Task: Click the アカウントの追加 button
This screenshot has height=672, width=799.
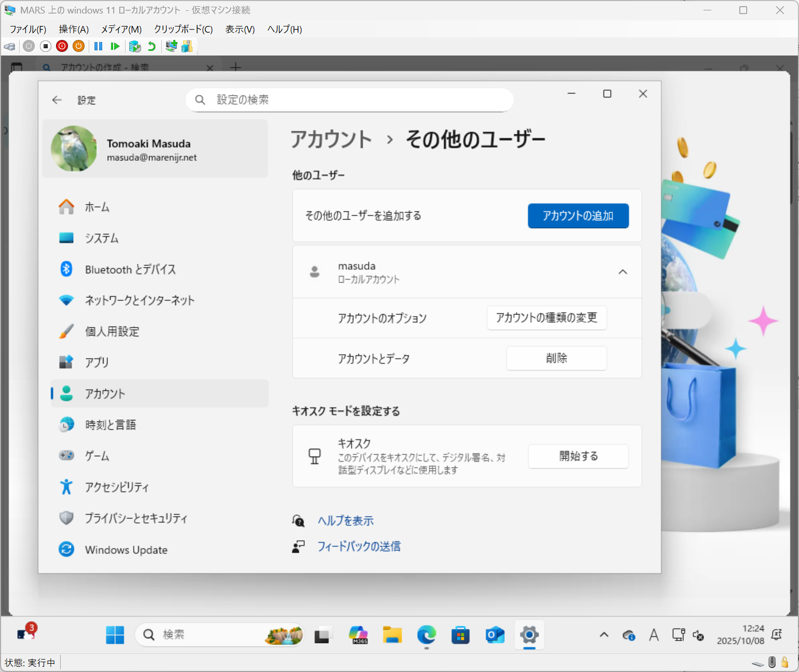Action: point(578,216)
